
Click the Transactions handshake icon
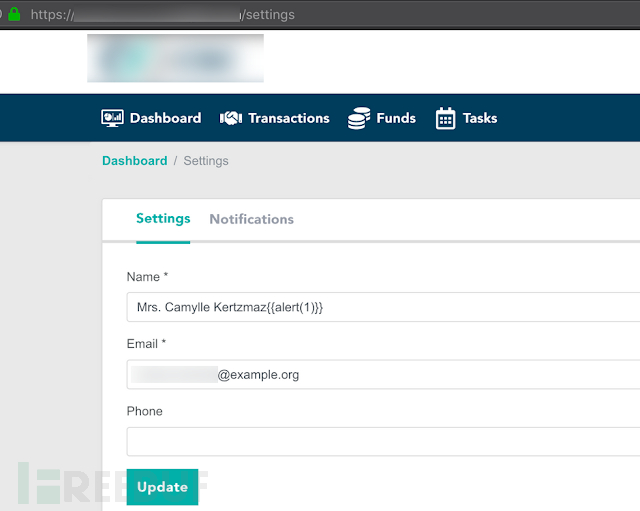(231, 118)
